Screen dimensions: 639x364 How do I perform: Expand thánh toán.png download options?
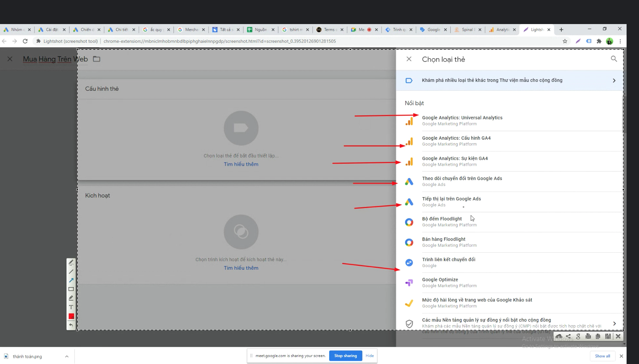coord(67,356)
